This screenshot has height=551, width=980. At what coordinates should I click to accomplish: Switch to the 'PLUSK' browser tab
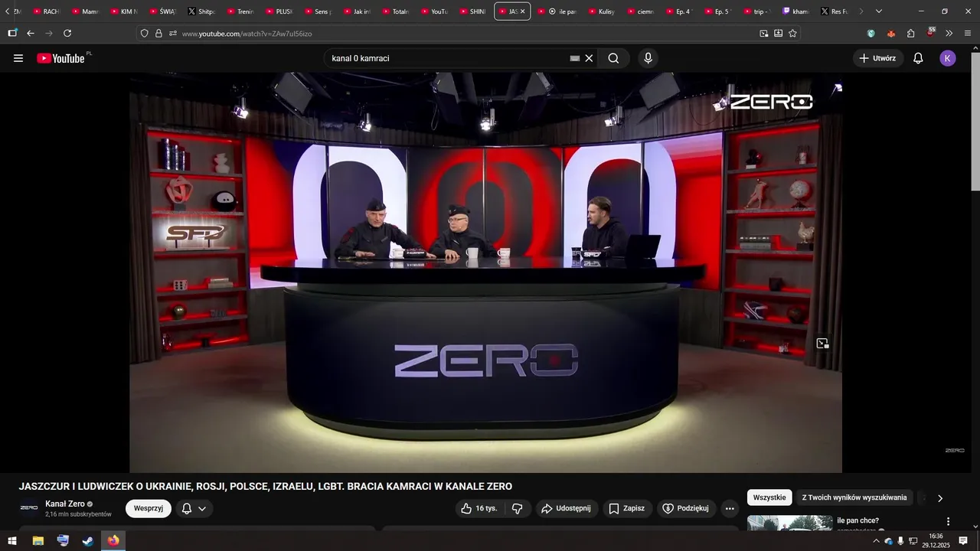[x=279, y=11]
